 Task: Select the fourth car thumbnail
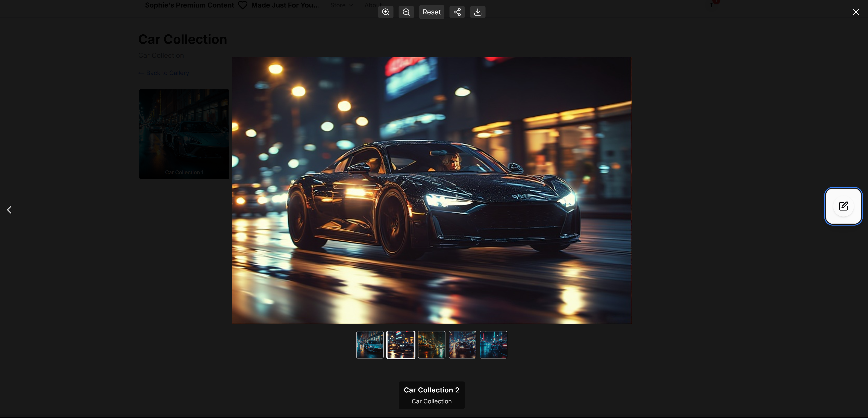462,345
